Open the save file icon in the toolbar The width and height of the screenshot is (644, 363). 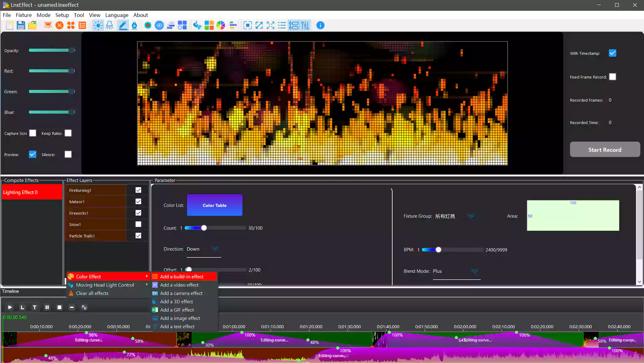tap(21, 25)
